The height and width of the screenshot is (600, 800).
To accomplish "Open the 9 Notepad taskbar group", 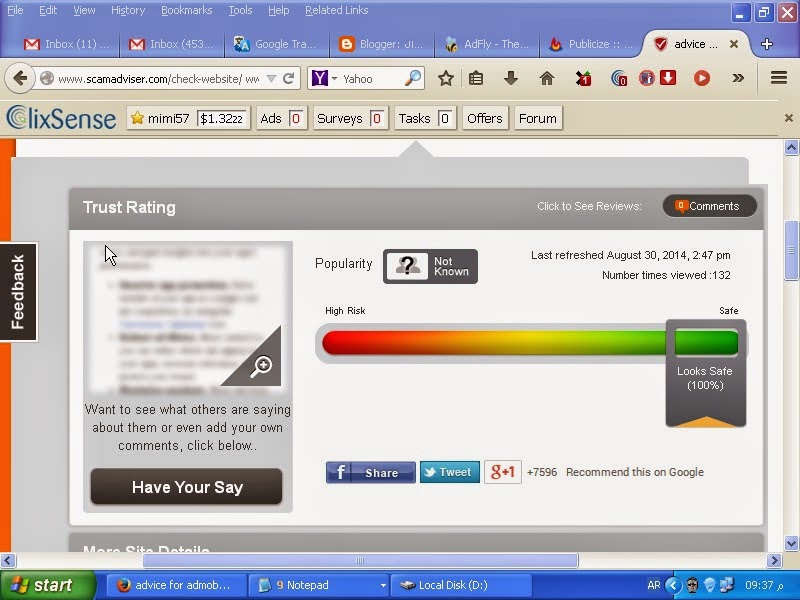I will [x=318, y=585].
